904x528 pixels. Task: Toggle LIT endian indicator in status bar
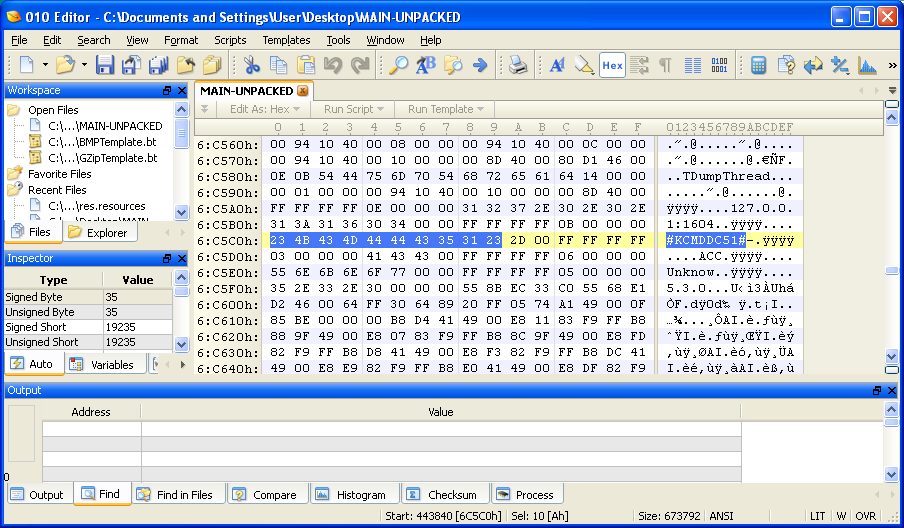tap(818, 516)
